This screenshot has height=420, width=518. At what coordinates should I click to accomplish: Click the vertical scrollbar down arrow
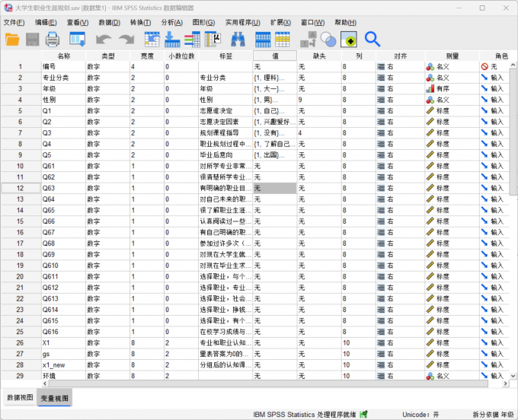pos(513,376)
